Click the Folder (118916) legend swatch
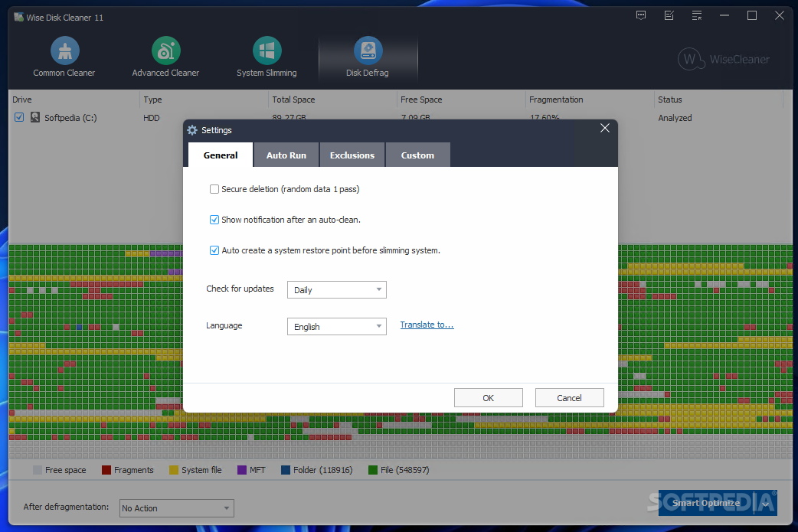The image size is (798, 532). [x=286, y=470]
